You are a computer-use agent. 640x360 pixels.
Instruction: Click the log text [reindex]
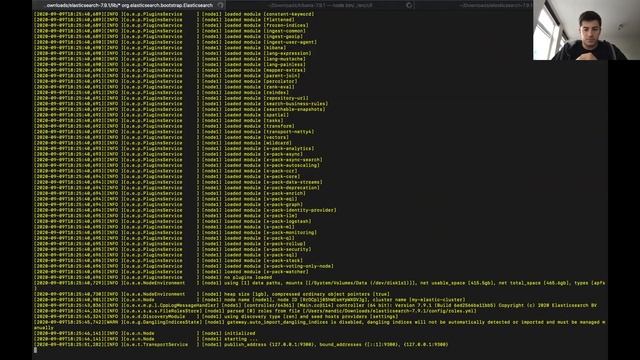tap(276, 92)
